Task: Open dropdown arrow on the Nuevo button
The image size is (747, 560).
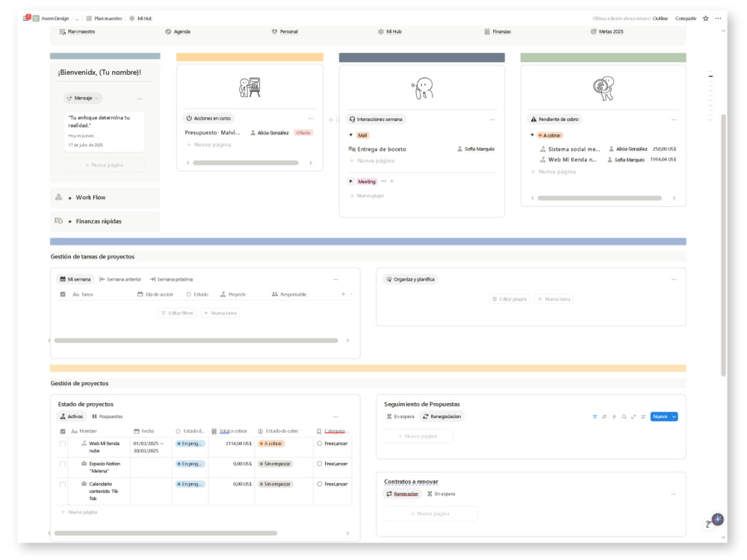Action: 674,417
